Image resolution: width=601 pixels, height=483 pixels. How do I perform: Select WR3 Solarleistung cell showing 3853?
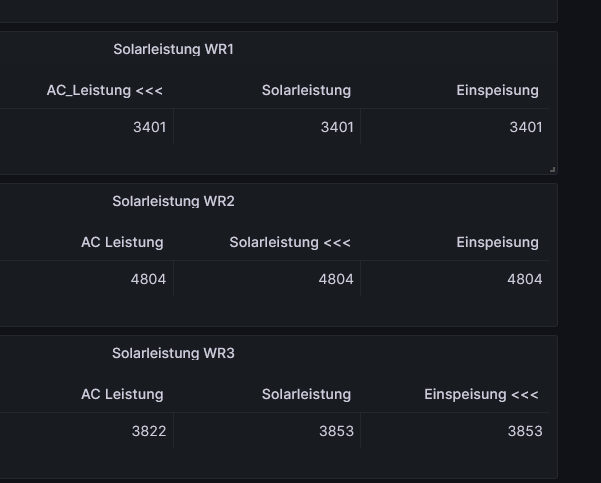337,431
